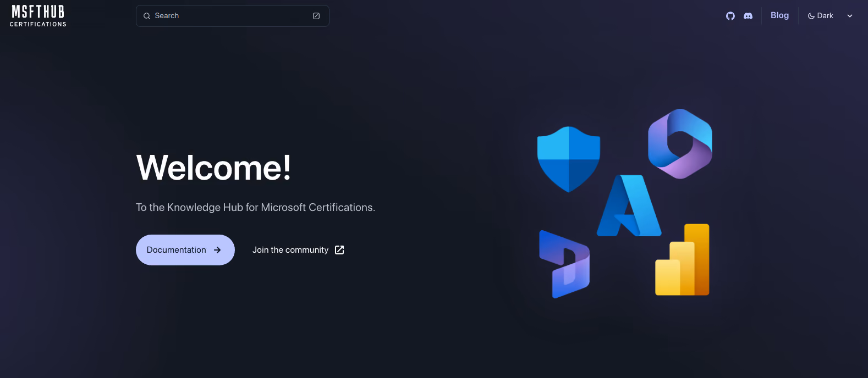Open the GitHub repository icon

pyautogui.click(x=730, y=16)
